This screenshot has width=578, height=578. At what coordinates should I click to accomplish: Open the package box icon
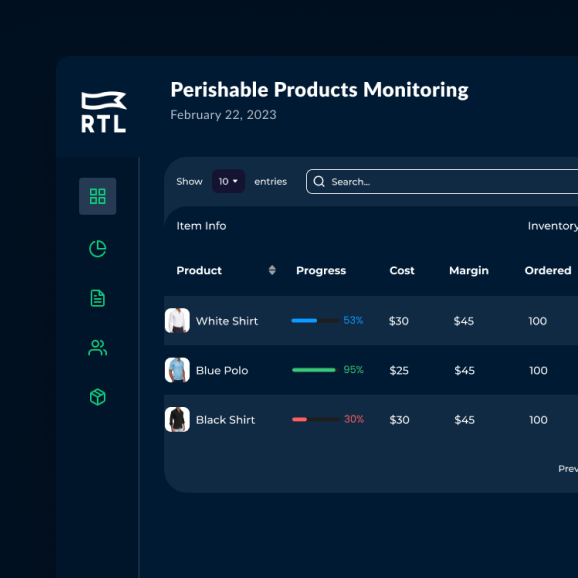pyautogui.click(x=98, y=397)
